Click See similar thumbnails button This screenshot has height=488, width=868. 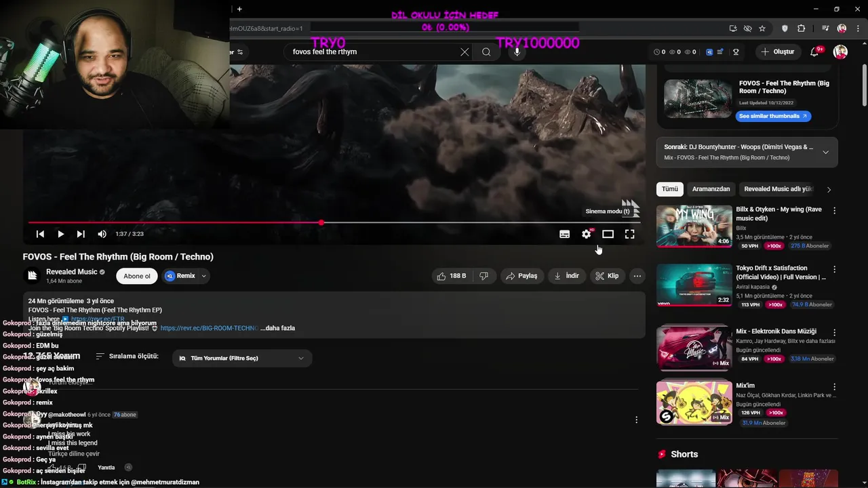(x=773, y=116)
